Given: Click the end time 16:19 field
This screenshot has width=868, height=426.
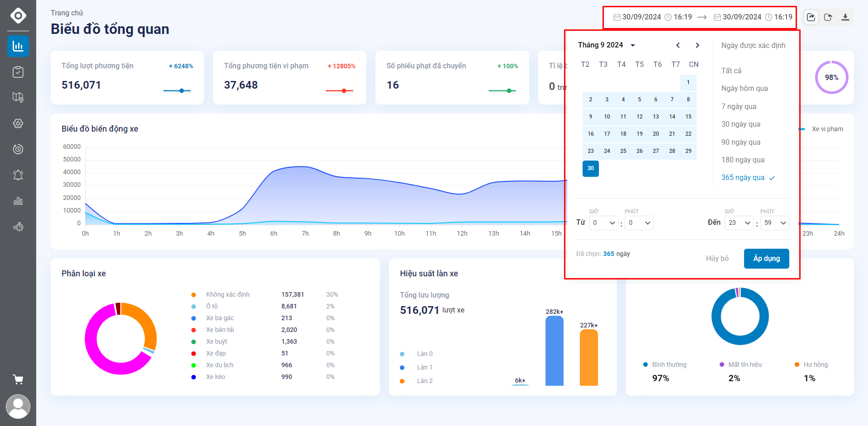Looking at the screenshot, I should [783, 17].
